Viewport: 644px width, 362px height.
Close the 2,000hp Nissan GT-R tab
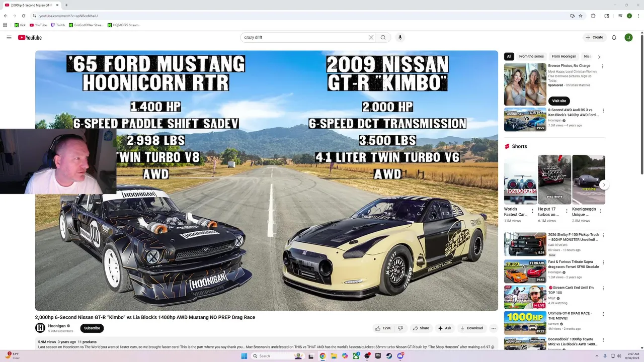pos(57,5)
